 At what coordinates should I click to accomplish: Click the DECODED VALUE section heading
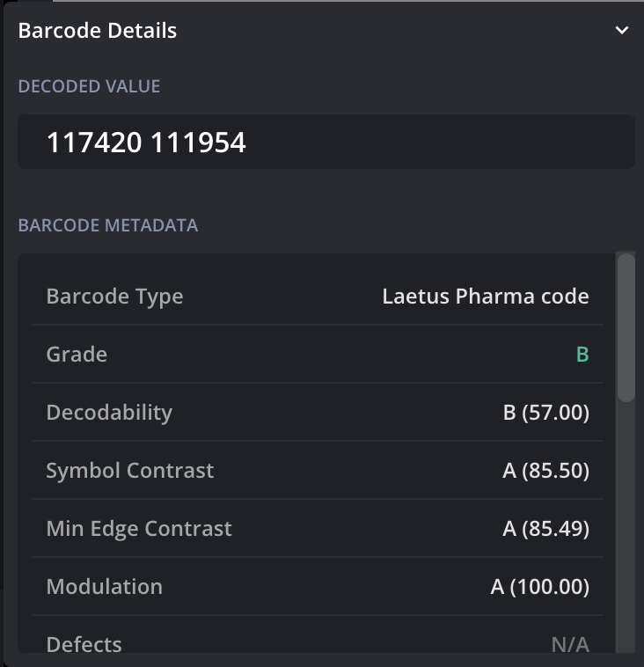[89, 86]
